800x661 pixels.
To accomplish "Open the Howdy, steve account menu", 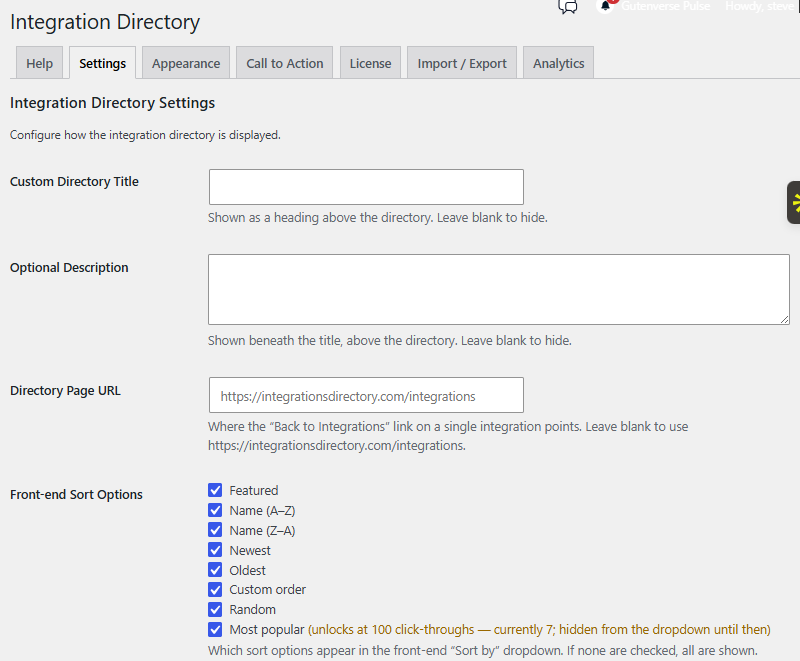I will pyautogui.click(x=759, y=6).
